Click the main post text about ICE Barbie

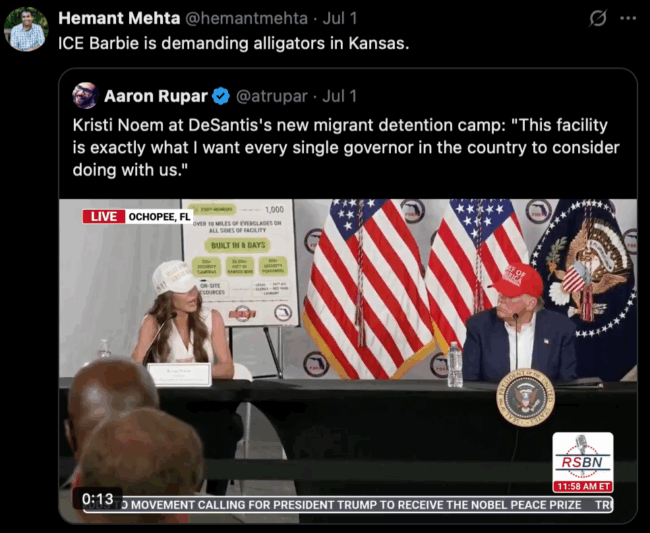(234, 43)
